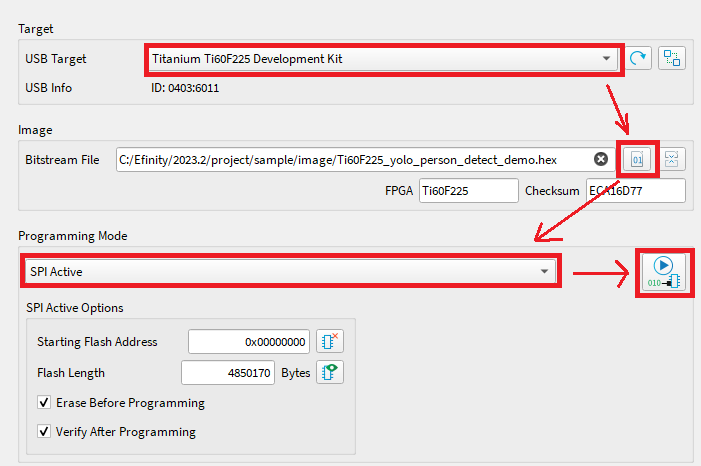Start programming the FPGA
Viewport: 701px width, 466px height.
pos(664,272)
